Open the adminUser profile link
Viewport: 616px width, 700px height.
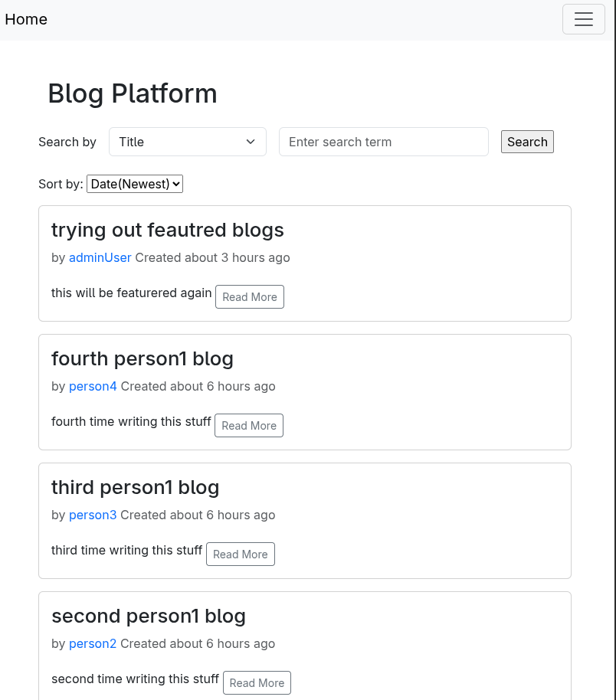100,257
